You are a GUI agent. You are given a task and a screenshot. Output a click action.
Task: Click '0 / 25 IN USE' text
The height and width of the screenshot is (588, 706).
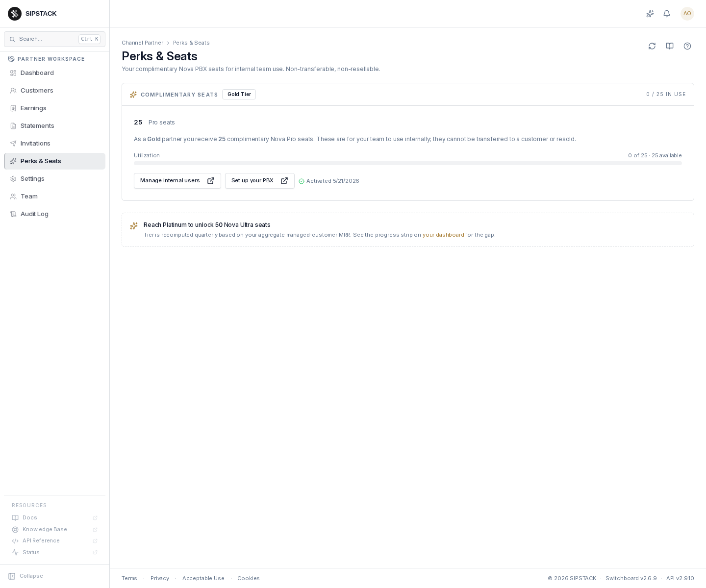click(x=666, y=95)
